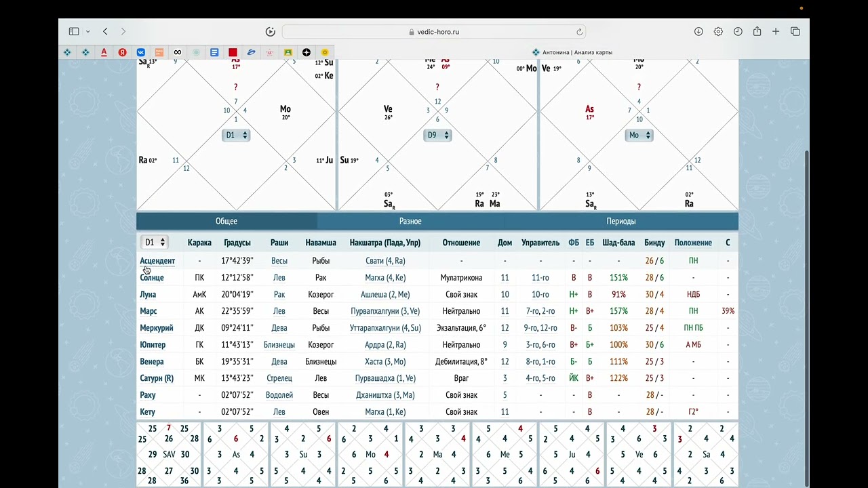868x488 pixels.
Task: Show the tab overview
Action: click(x=795, y=32)
